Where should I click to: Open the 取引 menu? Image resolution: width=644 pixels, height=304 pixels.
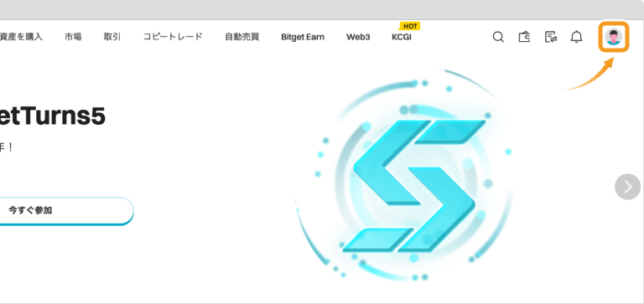[x=112, y=37]
